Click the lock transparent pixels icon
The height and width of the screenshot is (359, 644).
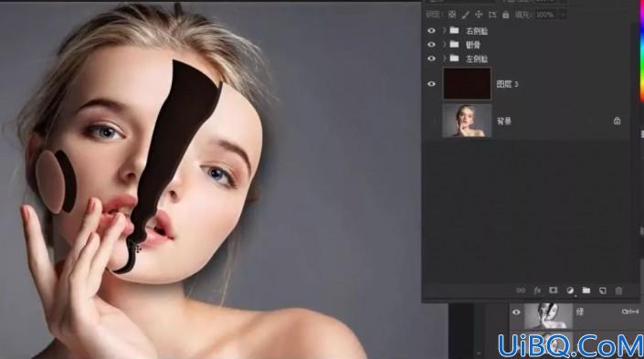(452, 15)
